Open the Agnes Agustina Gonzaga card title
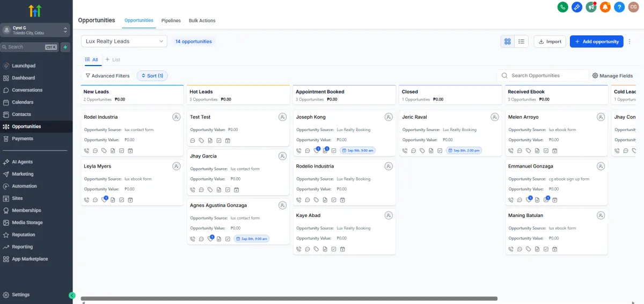 [218, 206]
